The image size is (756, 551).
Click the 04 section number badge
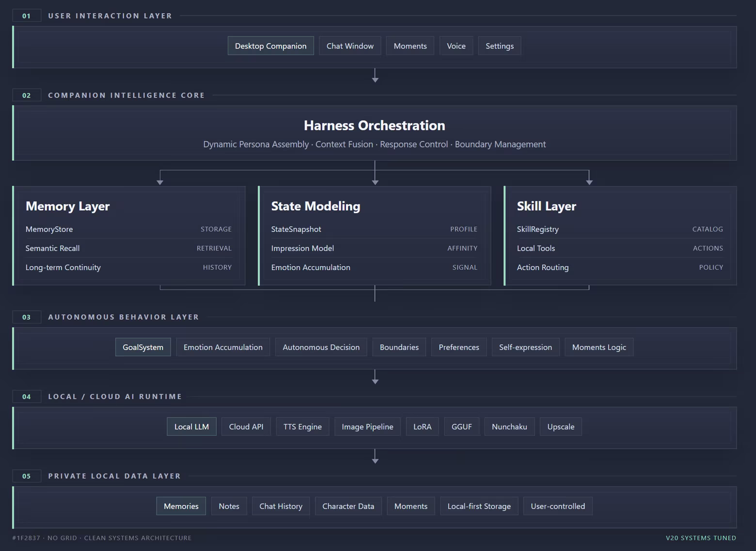click(27, 397)
